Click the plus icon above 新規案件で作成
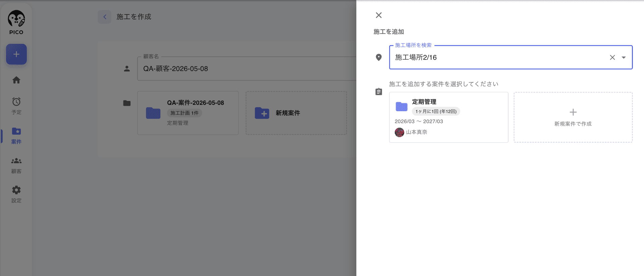The width and height of the screenshot is (644, 276). (x=573, y=112)
